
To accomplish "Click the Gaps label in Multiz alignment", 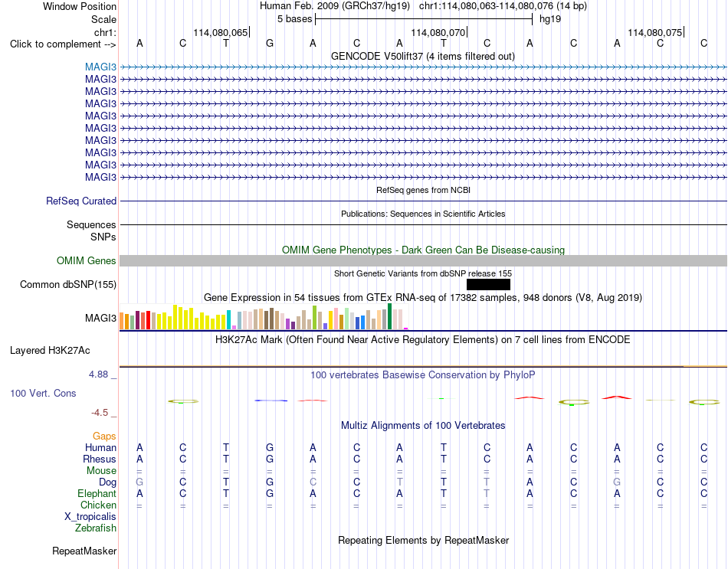I will click(x=104, y=436).
